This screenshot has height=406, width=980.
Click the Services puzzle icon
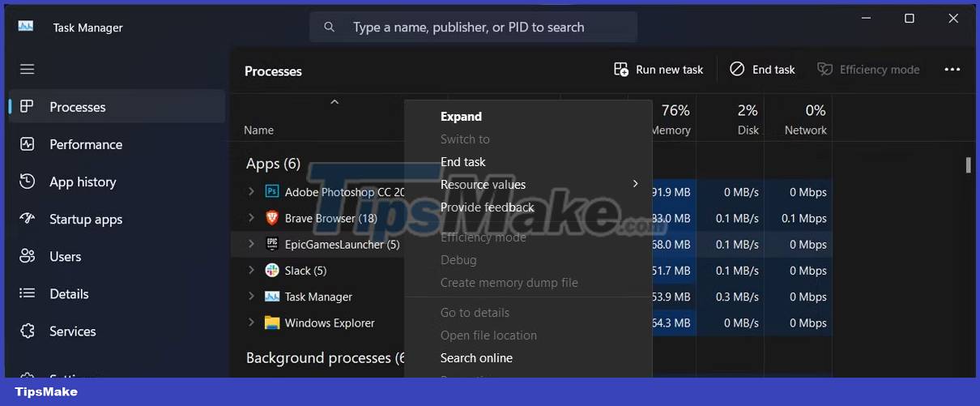click(x=28, y=331)
